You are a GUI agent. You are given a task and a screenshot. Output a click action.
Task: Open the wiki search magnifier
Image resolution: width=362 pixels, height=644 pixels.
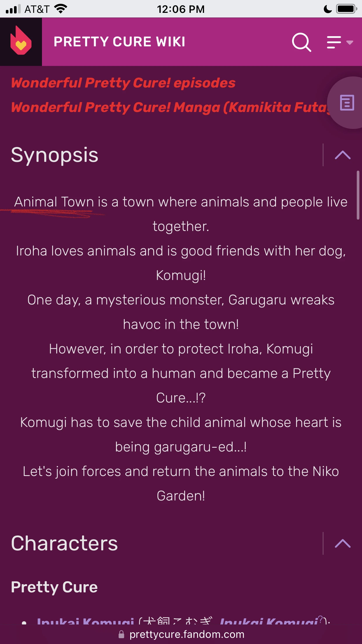pyautogui.click(x=301, y=42)
